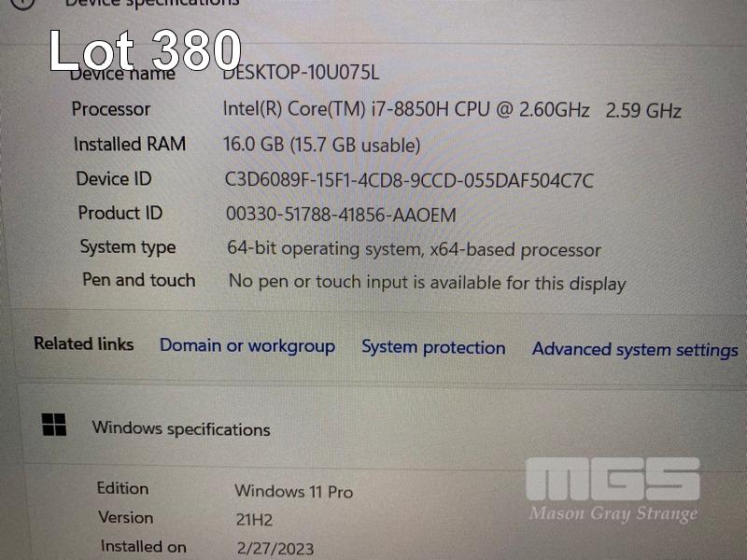747x560 pixels.
Task: Click the Related links label
Action: (x=84, y=343)
